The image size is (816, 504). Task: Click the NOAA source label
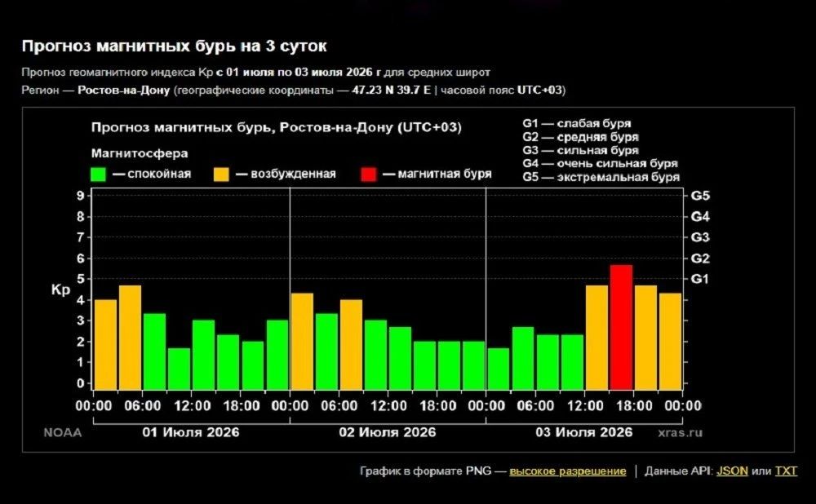click(x=63, y=433)
